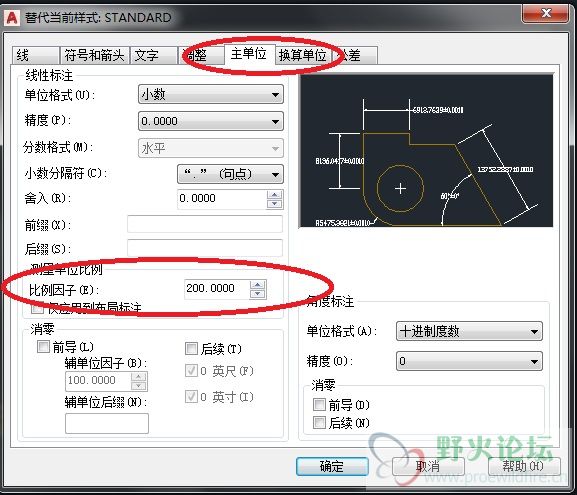The height and width of the screenshot is (495, 577).
Task: Open the 单位格式 dropdown showing 小数
Action: 211,95
